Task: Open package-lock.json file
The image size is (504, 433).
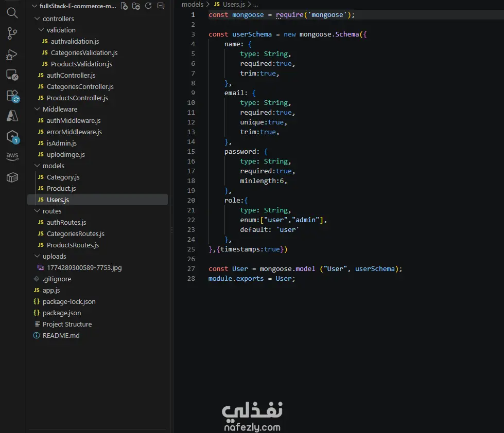Action: click(x=69, y=301)
